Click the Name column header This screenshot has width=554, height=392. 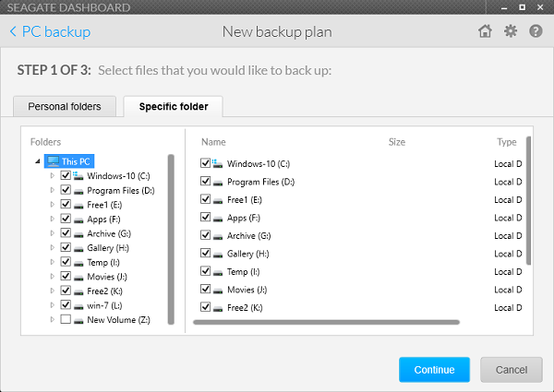click(x=213, y=142)
